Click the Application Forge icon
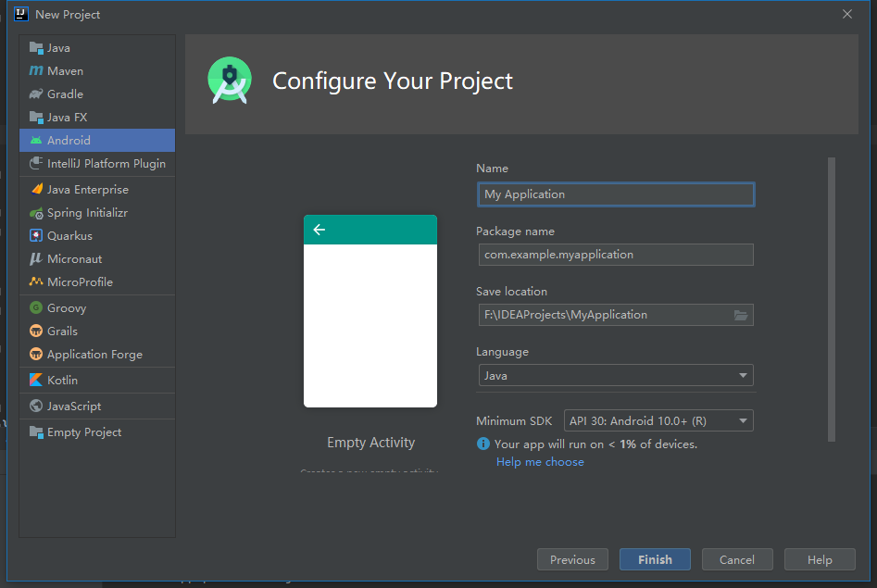The image size is (877, 588). coord(36,354)
